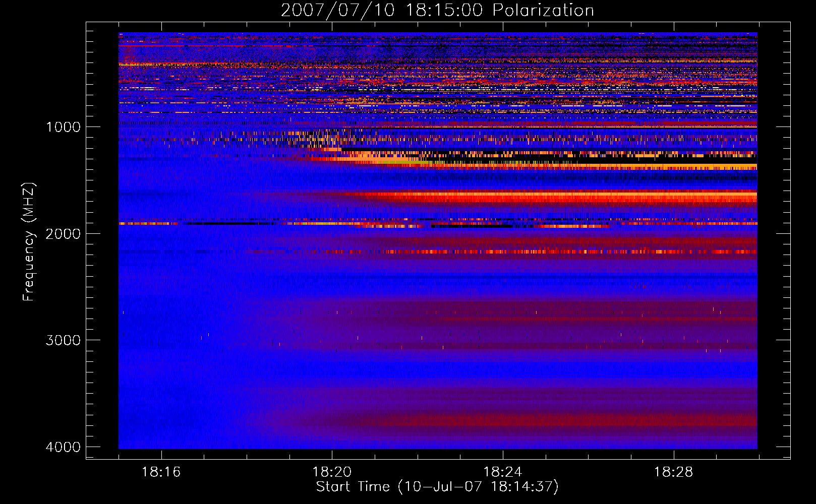Select the 4000 frequency tick label
This screenshot has height=504, width=816.
[x=63, y=447]
